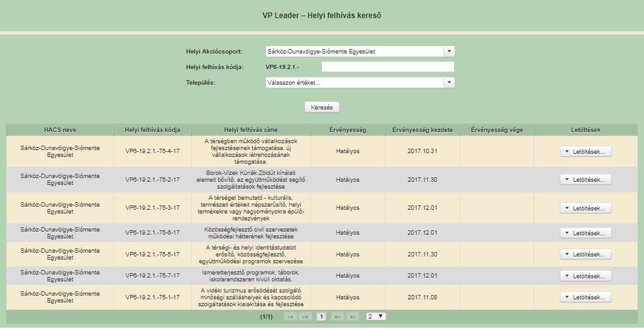644x328 pixels.
Task: Click title 'Borok-Vizek Kúriák Zöldút kínálati...'
Action: pos(251,180)
